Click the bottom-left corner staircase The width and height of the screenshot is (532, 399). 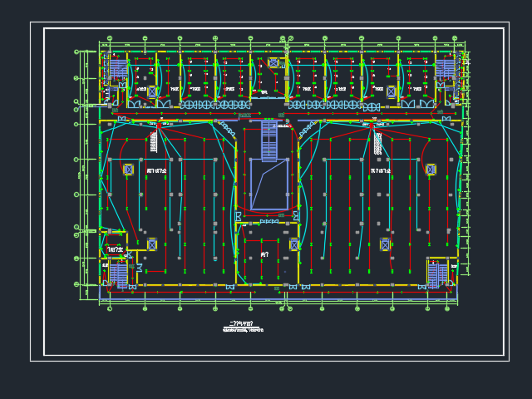[119, 273]
